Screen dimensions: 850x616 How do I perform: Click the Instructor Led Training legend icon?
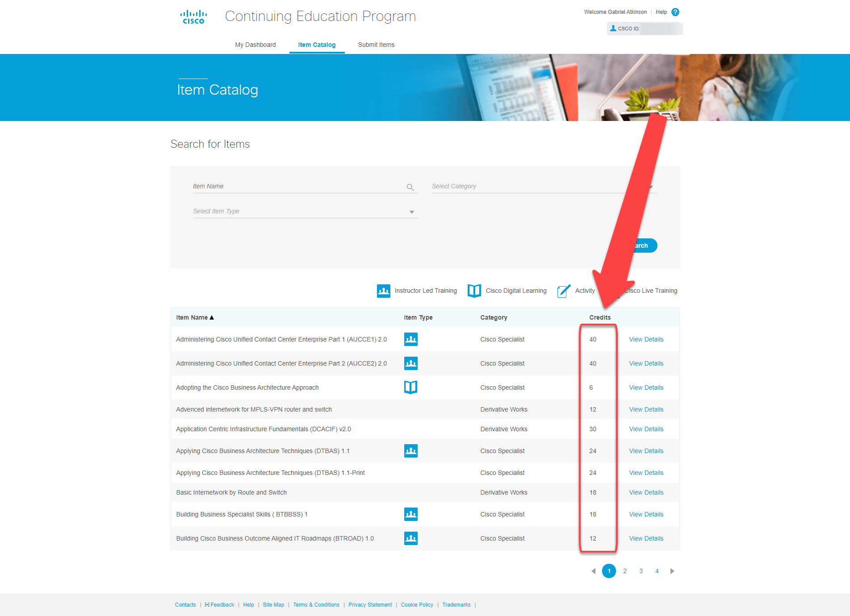384,291
